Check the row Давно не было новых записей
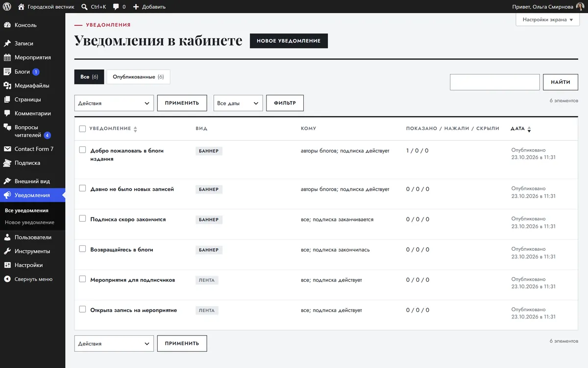This screenshot has width=588, height=368. (x=82, y=188)
